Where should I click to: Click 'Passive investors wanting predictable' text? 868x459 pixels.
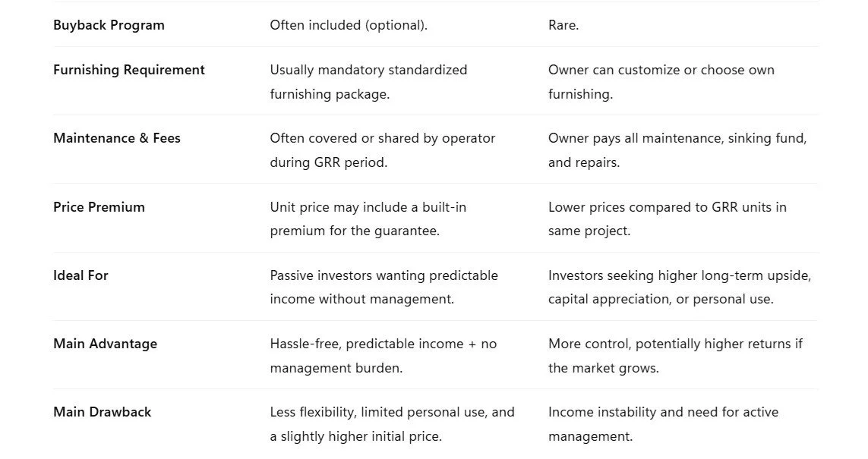pyautogui.click(x=383, y=275)
